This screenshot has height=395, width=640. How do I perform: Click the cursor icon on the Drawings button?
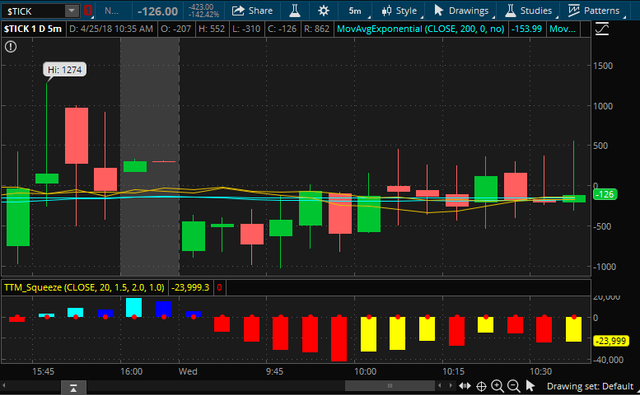point(439,10)
